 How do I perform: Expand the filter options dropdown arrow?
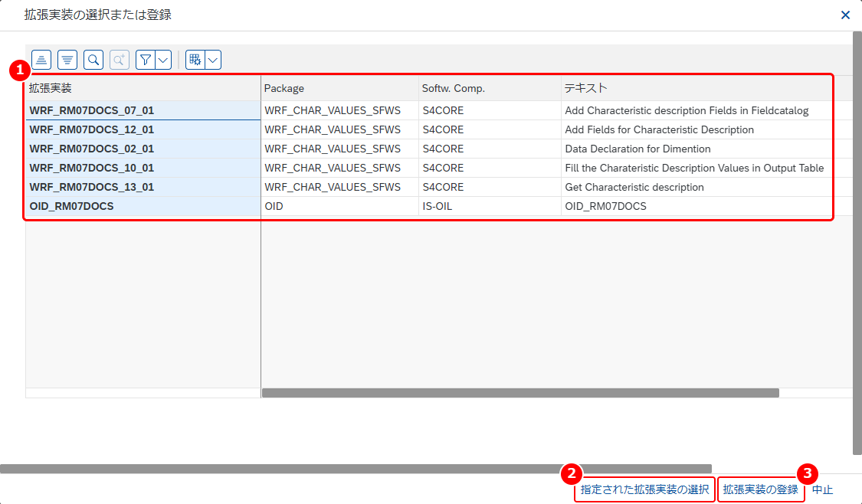[163, 60]
